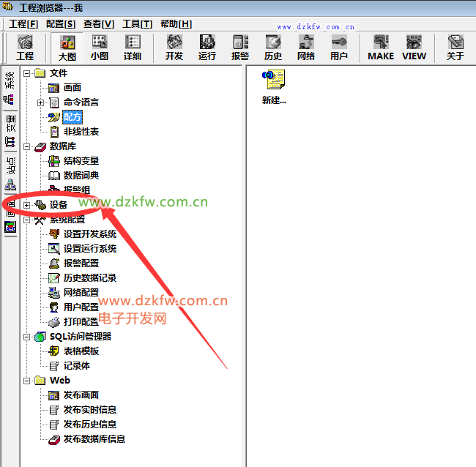Toggle 大图 (large icon) view
Viewport: 476px width, 467px height.
pyautogui.click(x=67, y=48)
